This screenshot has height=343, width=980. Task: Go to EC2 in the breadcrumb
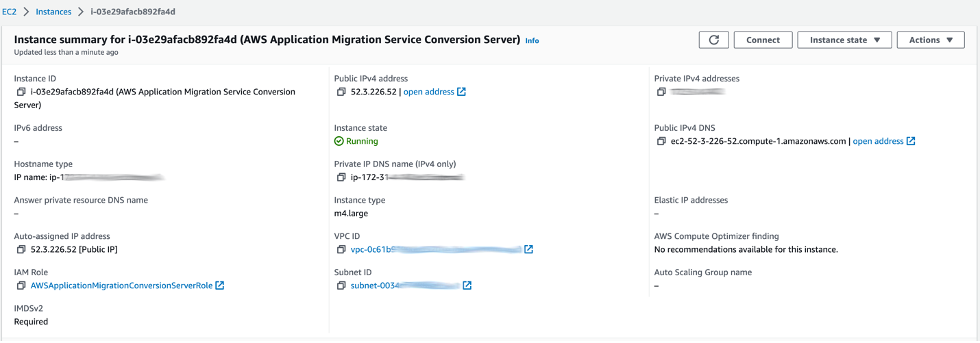[9, 12]
